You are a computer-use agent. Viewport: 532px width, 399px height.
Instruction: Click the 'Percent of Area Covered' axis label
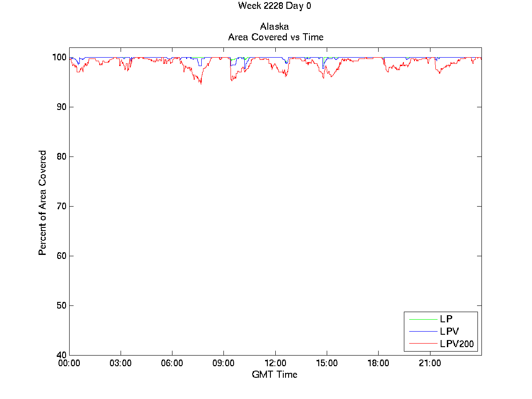pyautogui.click(x=43, y=203)
